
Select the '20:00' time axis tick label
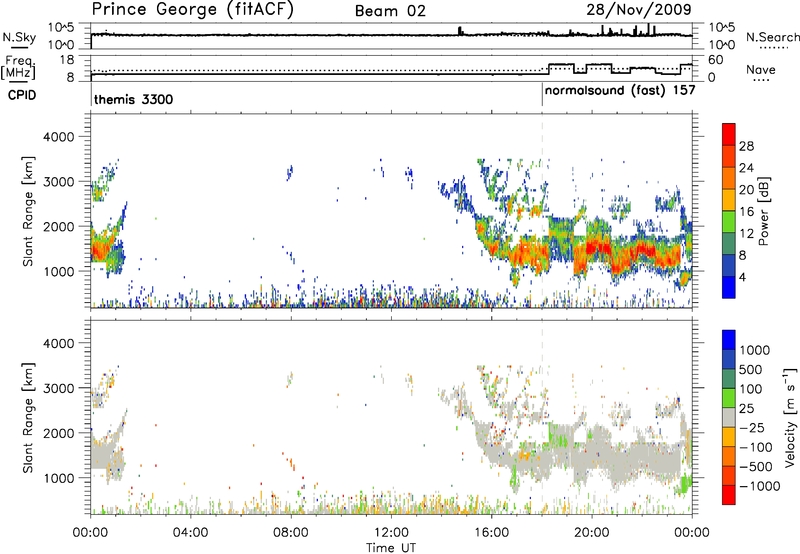(591, 533)
